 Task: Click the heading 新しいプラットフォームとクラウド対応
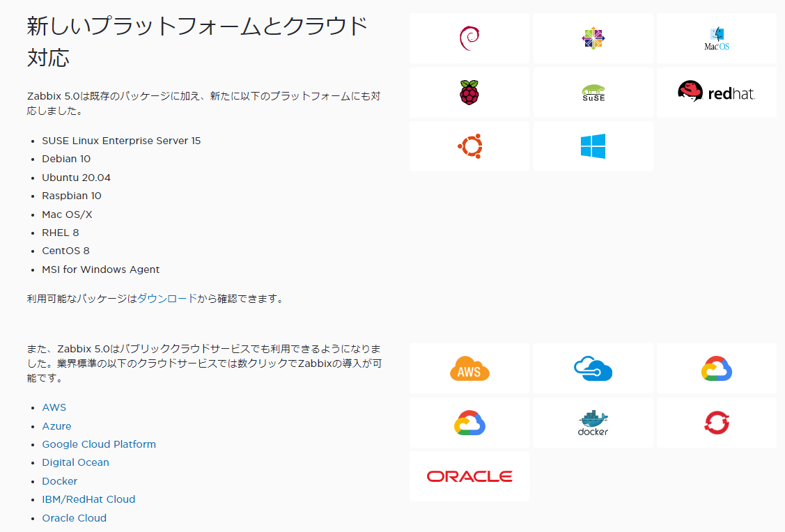click(x=197, y=42)
